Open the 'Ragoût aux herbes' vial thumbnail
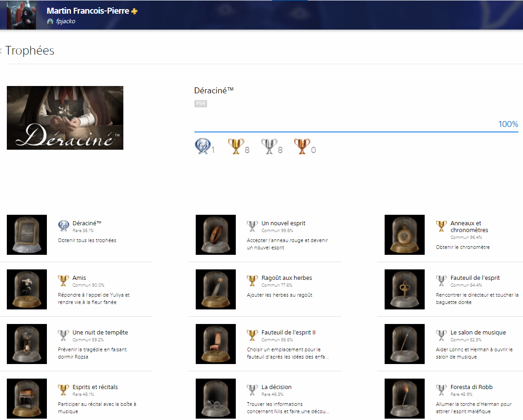The image size is (523, 420). click(215, 289)
